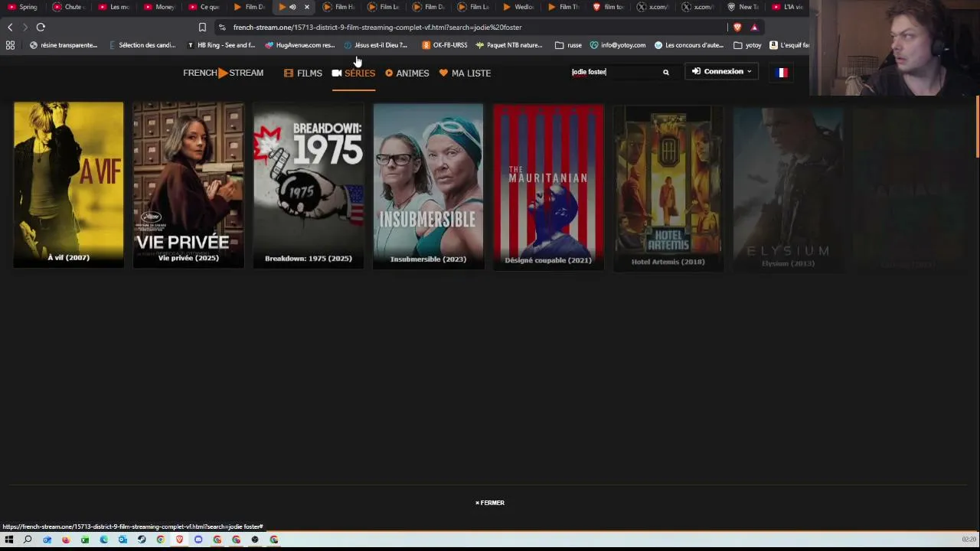980x551 pixels.
Task: Switch to the Chute browser tab
Action: pyautogui.click(x=68, y=7)
